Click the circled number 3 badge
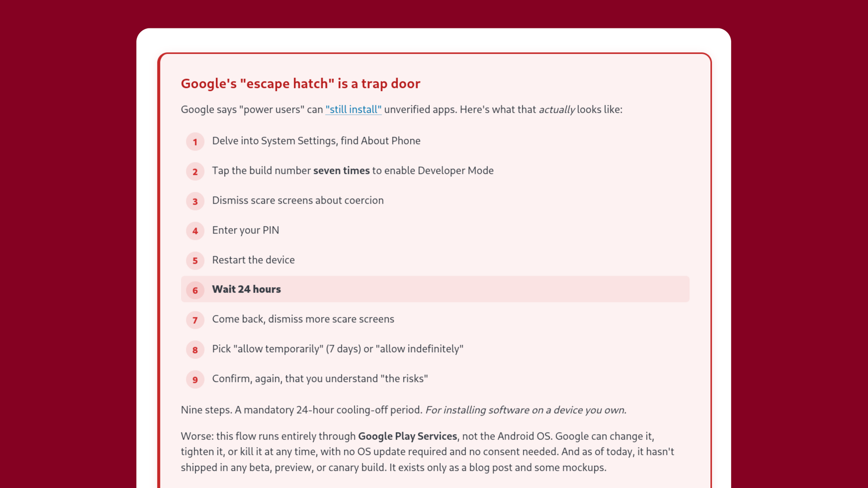Viewport: 868px width, 488px height. (195, 201)
